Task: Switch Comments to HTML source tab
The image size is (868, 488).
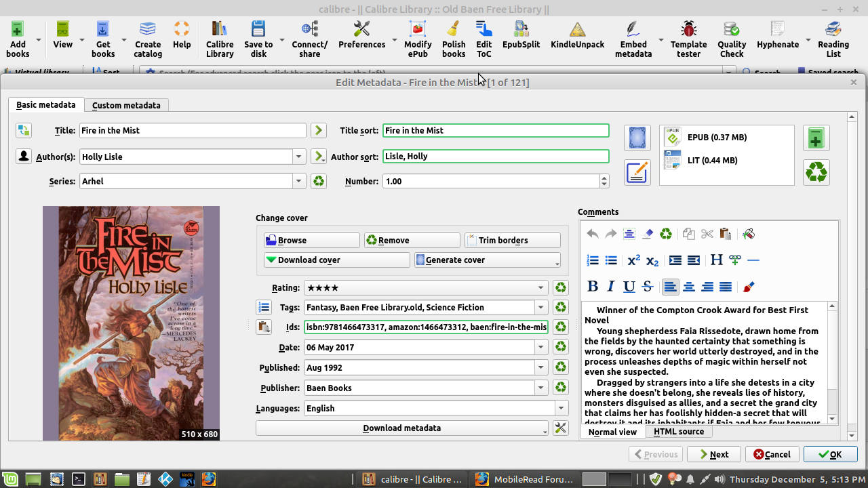Action: [678, 432]
